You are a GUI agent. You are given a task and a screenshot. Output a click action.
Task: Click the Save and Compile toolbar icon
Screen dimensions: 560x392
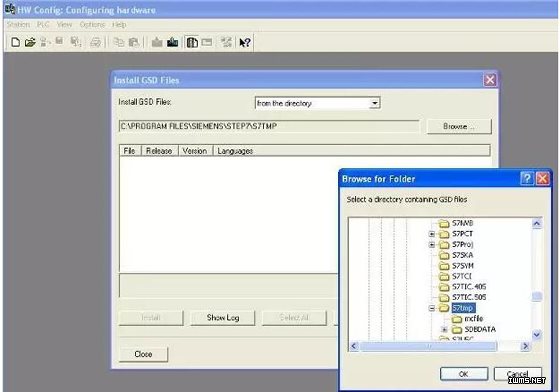(76, 42)
